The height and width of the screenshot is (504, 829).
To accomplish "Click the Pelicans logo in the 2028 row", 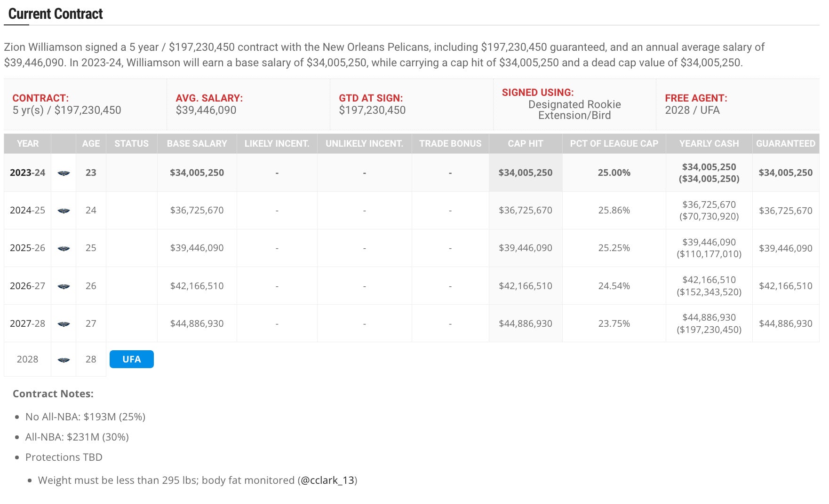I will pos(64,360).
